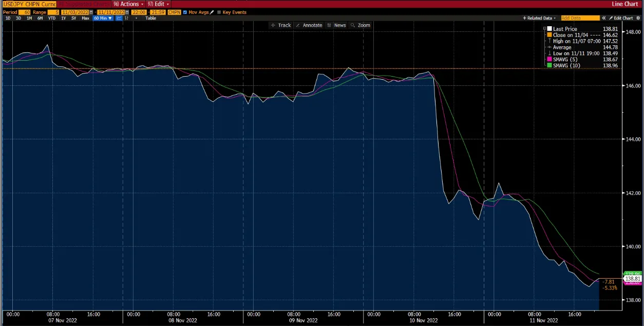Screen dimensions: 644x326
Task: Activate the Track crosshair tool
Action: [281, 25]
